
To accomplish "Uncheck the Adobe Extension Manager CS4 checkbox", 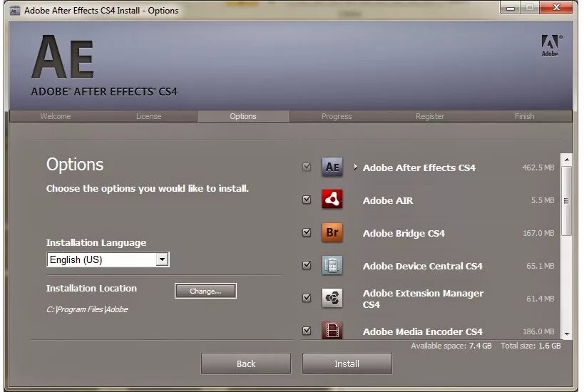I will (x=307, y=298).
